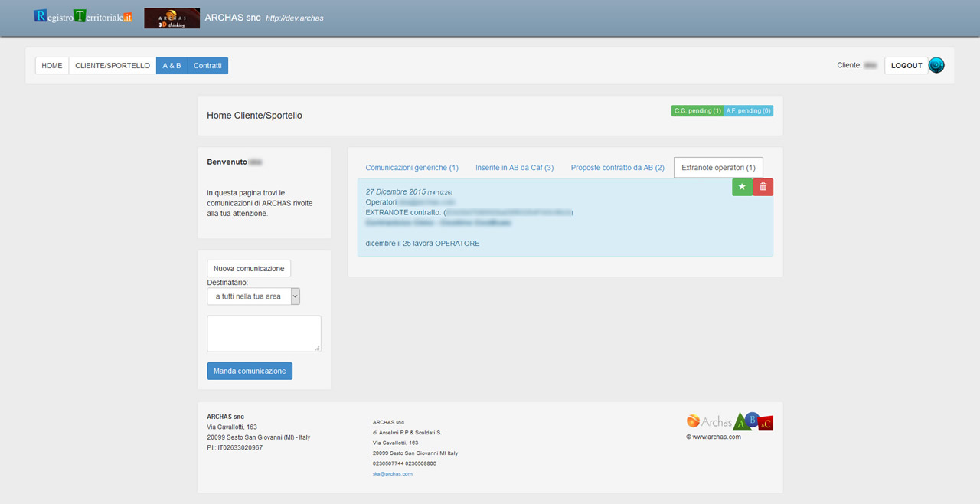Screen dimensions: 980x504
Task: Open the CLIENTE/SPORTELLO menu item
Action: pos(113,66)
